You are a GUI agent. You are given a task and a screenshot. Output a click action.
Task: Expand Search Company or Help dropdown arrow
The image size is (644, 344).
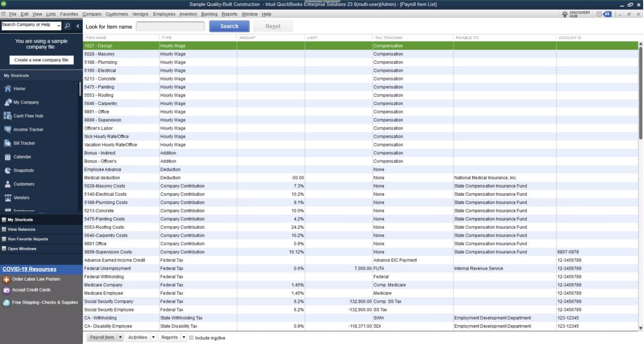[x=59, y=26]
